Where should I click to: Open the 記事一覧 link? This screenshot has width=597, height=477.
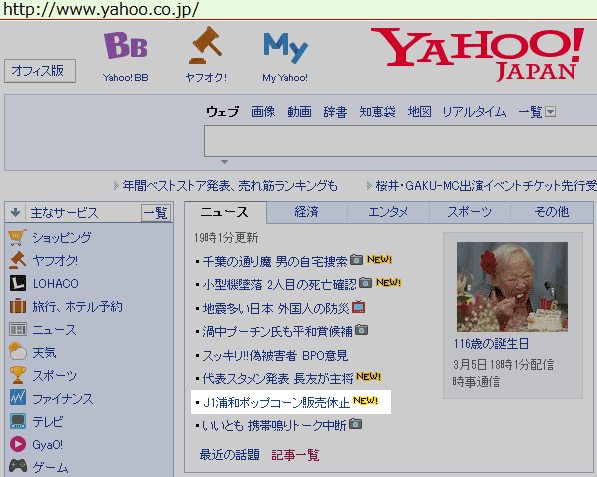point(295,455)
